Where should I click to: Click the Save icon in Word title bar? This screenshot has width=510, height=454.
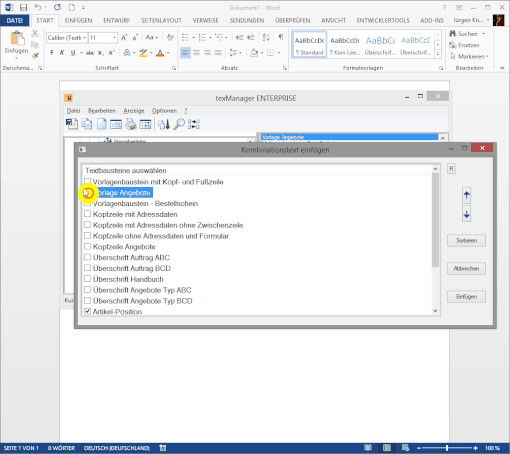pos(23,7)
